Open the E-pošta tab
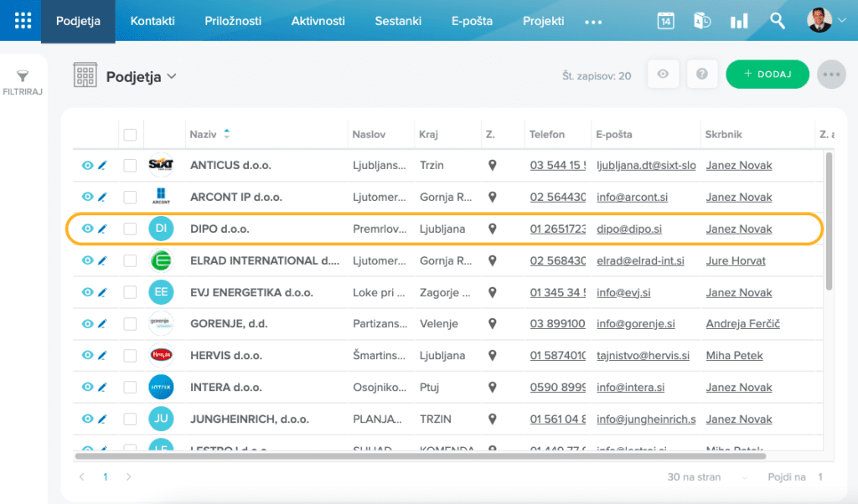 click(472, 21)
